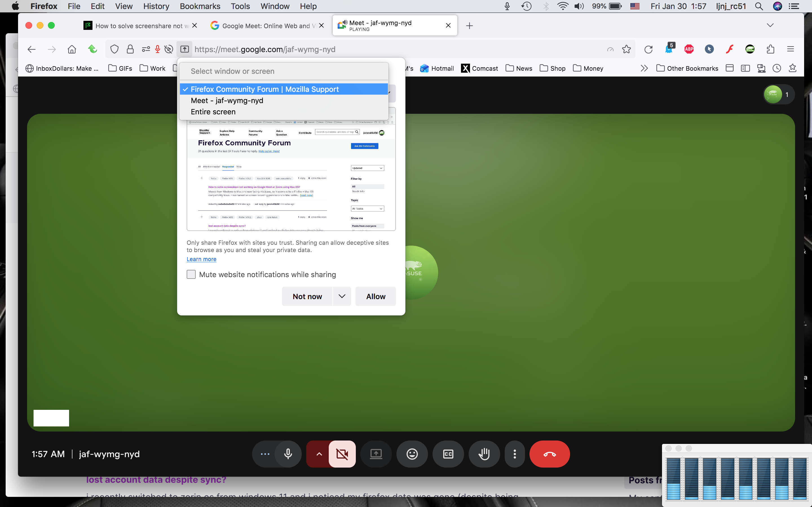Viewport: 812px width, 507px height.
Task: Open the emoji reactions button
Action: [412, 454]
